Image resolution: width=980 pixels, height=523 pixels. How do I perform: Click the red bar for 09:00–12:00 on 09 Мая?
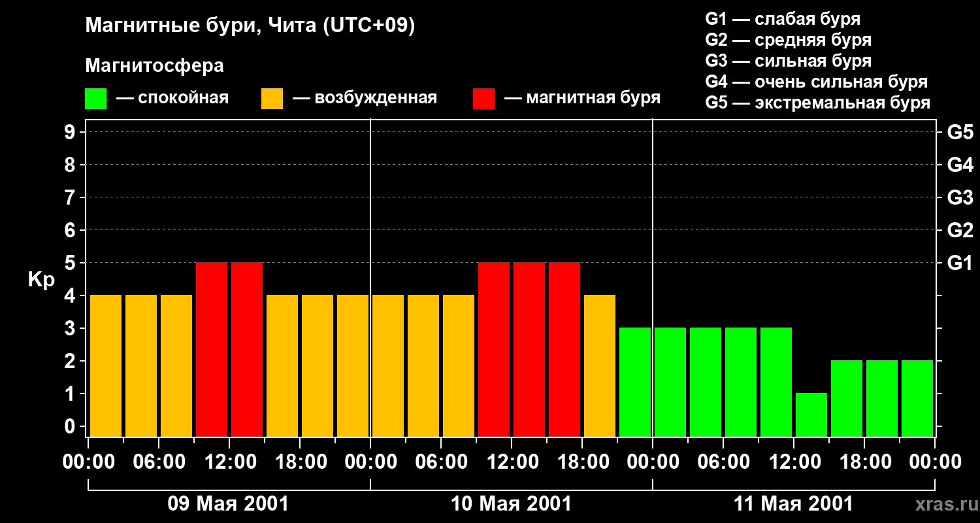[212, 349]
